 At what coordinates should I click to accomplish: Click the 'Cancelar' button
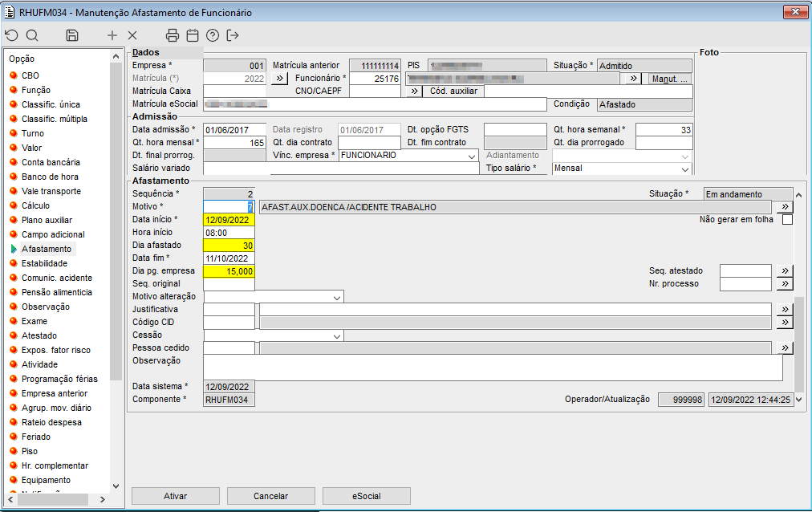click(x=270, y=496)
